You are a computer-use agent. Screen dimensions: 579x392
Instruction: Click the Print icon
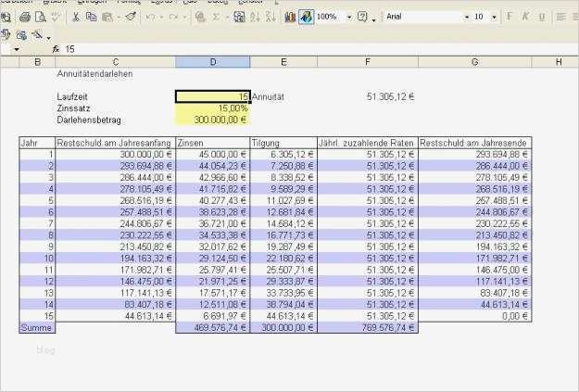point(25,17)
